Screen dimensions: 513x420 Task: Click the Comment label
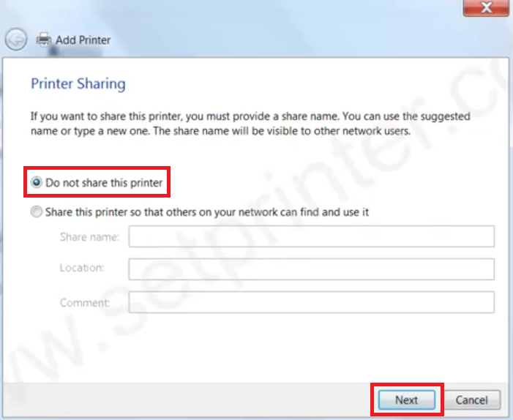pyautogui.click(x=85, y=303)
